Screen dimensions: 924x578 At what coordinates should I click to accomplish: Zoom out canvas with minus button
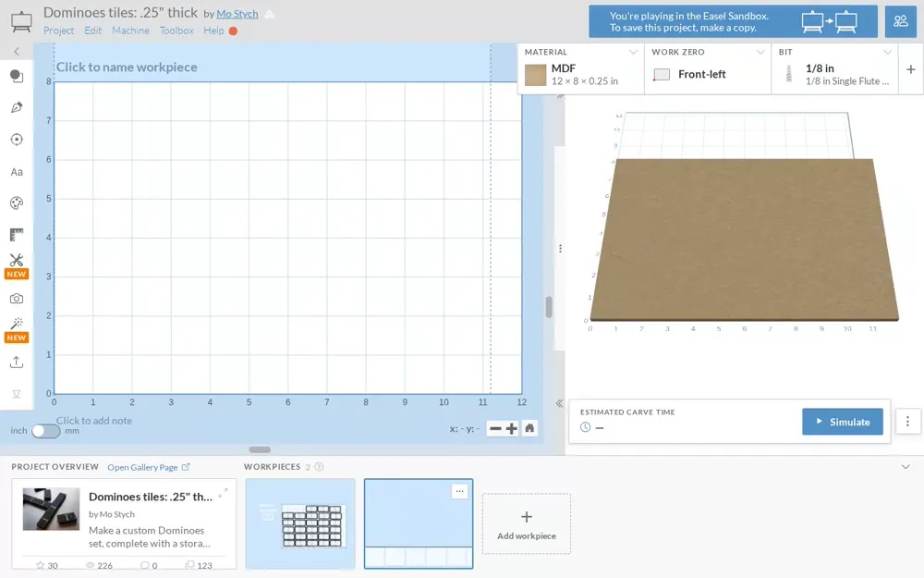tap(495, 428)
